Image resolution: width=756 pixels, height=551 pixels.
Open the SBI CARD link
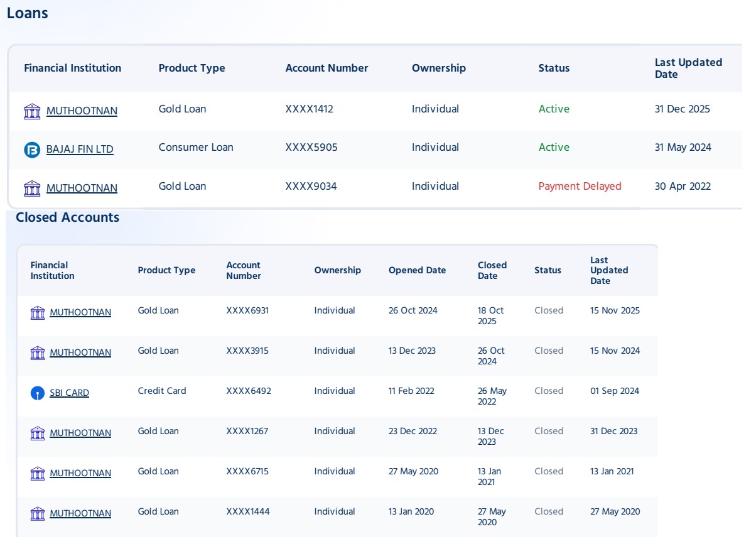pyautogui.click(x=69, y=393)
